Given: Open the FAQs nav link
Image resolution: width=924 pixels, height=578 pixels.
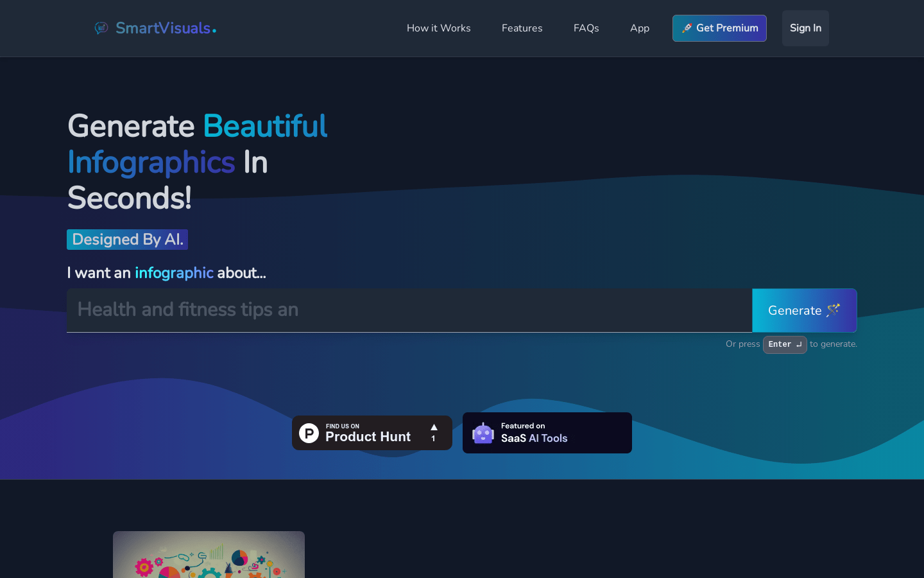Looking at the screenshot, I should click(x=586, y=28).
